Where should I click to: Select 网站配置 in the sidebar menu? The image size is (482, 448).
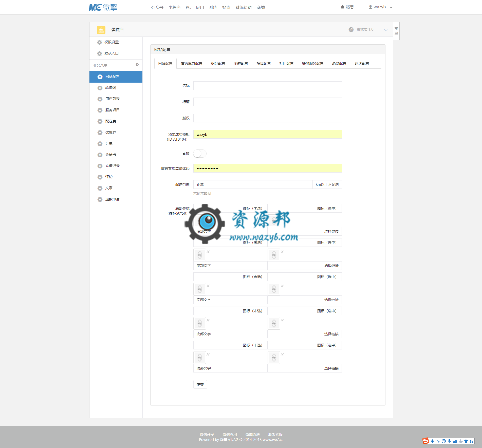tap(116, 77)
